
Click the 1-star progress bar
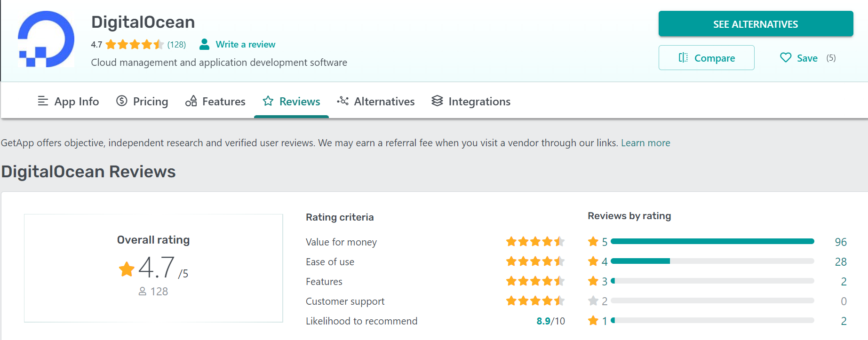(x=712, y=320)
